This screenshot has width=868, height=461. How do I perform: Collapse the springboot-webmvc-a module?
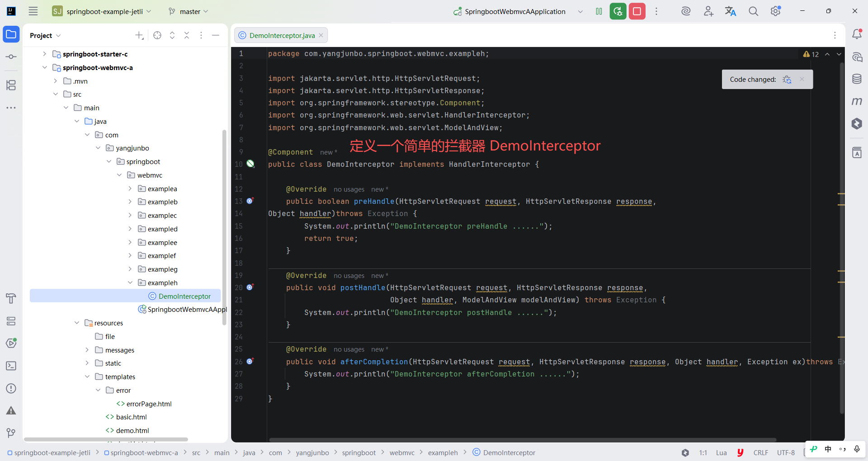[44, 67]
